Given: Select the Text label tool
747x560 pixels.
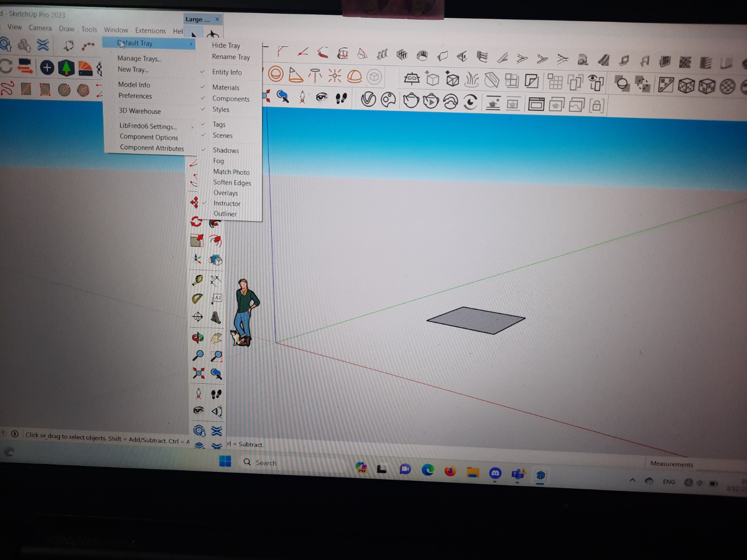Looking at the screenshot, I should coord(216,299).
